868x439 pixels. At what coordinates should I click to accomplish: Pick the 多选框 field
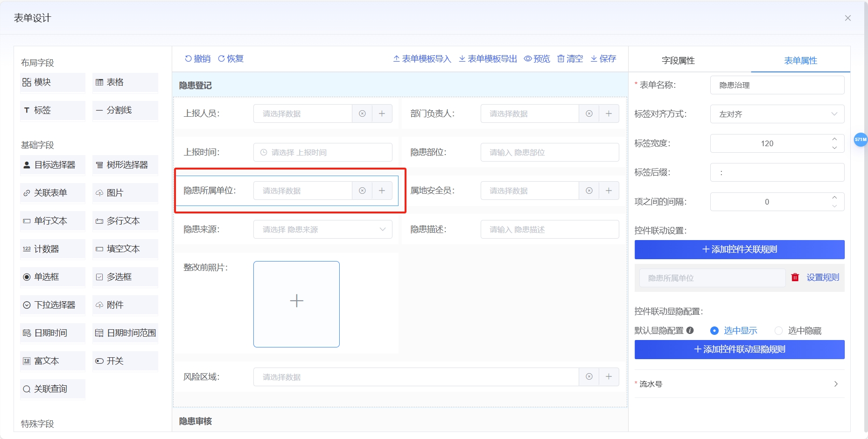click(x=125, y=277)
